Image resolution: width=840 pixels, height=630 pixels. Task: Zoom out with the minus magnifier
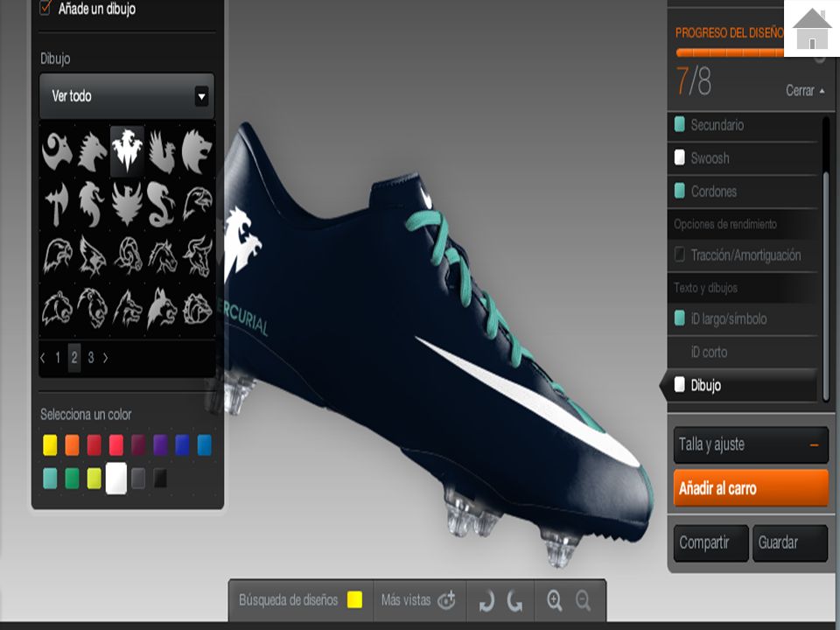coord(583,600)
